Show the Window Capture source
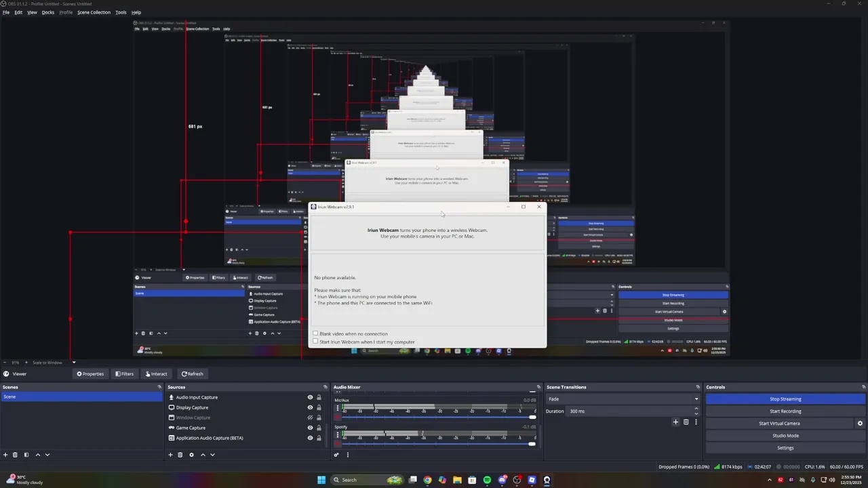 click(x=310, y=418)
